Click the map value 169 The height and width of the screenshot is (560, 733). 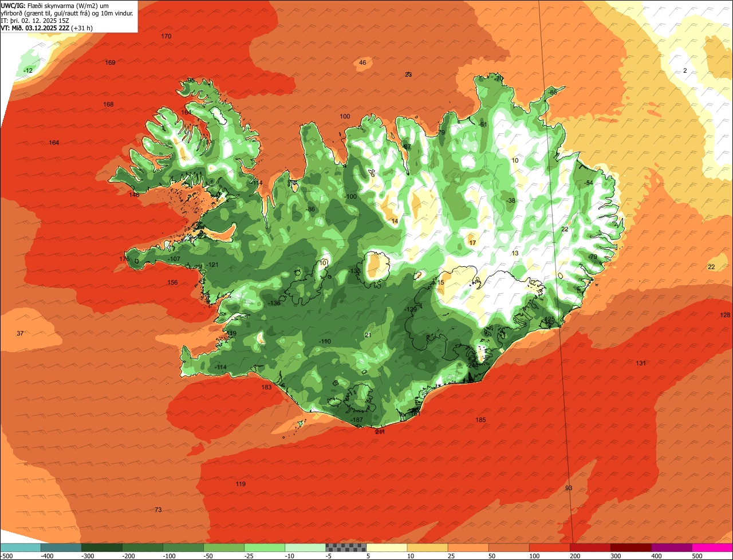tap(111, 62)
